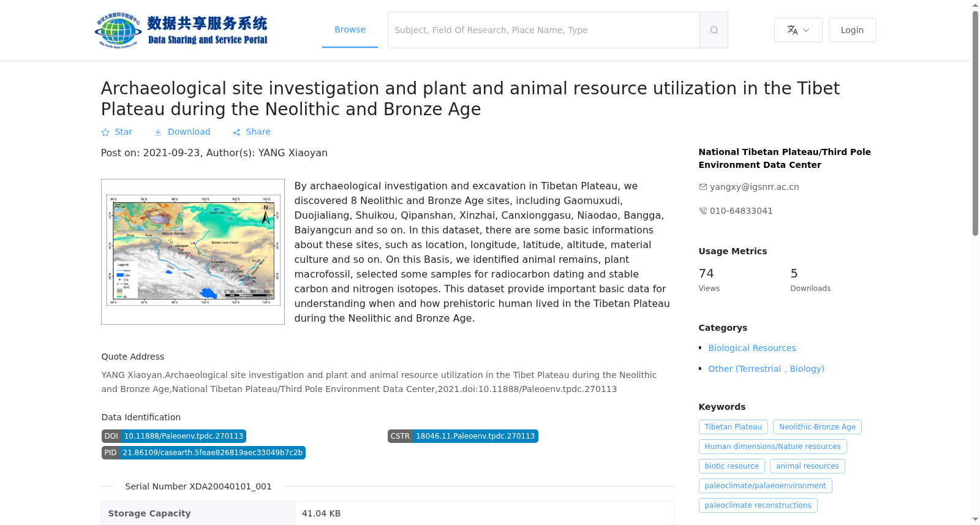Click the National Tibetan Plateau Data Center heading
The image size is (980, 525).
pos(785,158)
